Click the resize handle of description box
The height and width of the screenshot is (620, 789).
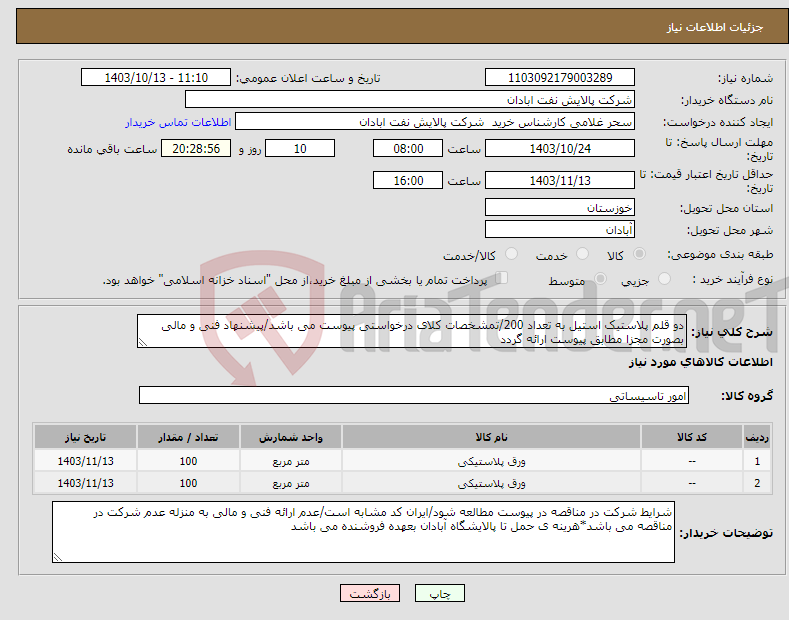pos(142,343)
